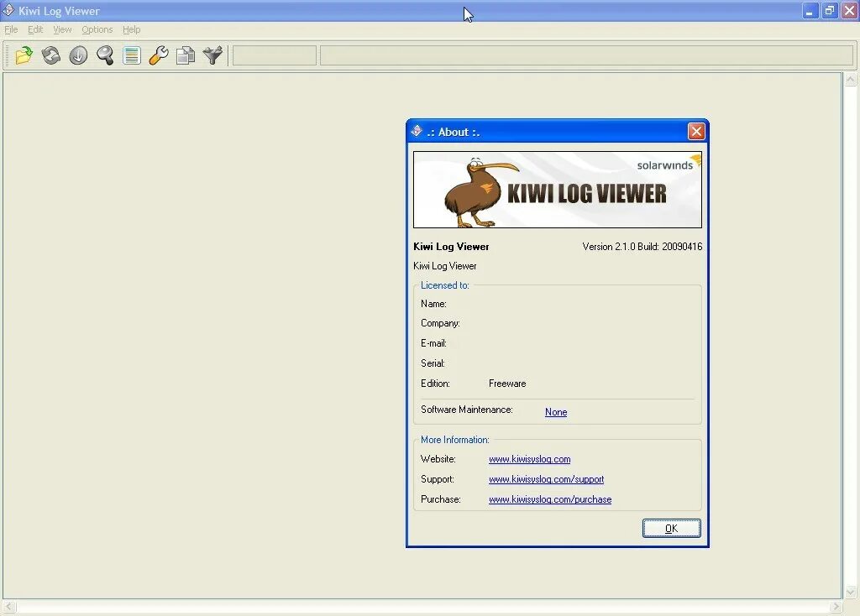
Task: Click the More Information: group label
Action: [454, 440]
